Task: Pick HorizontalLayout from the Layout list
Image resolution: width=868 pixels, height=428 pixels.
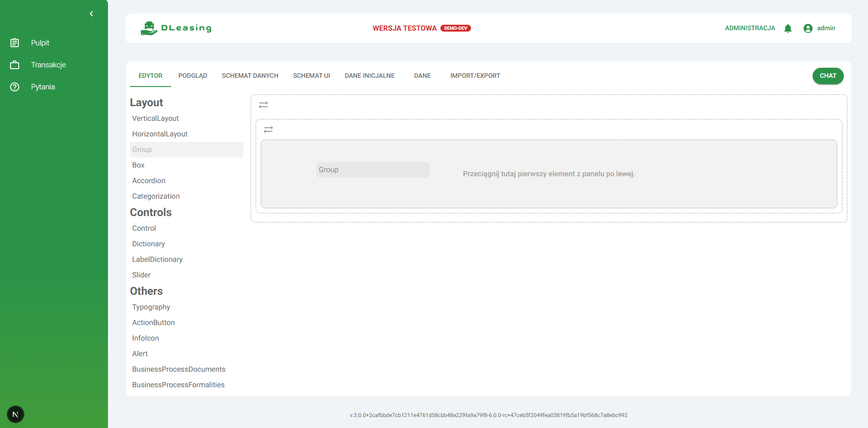Action: pyautogui.click(x=160, y=134)
